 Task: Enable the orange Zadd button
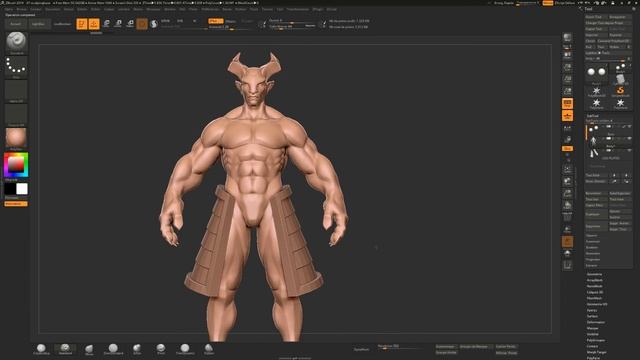[216, 21]
